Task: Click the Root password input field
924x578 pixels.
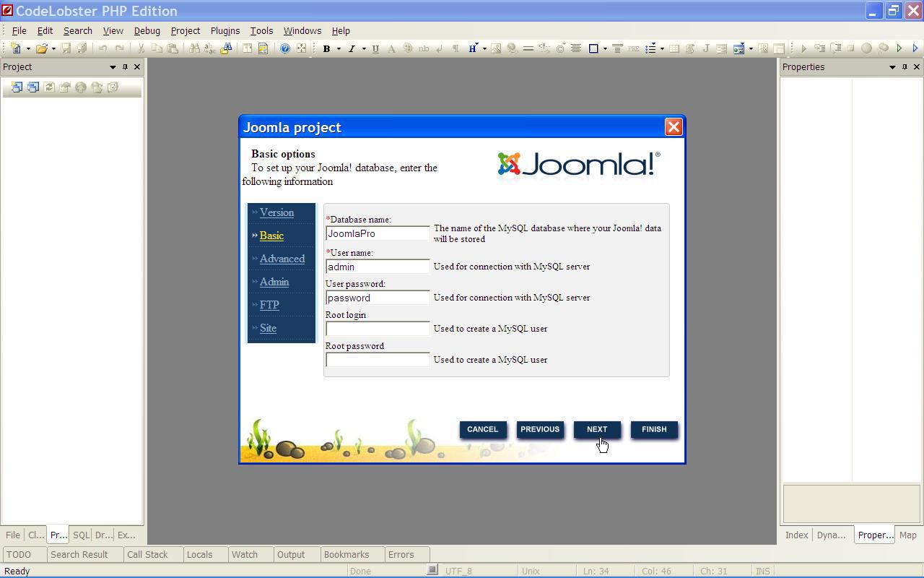Action: click(378, 360)
